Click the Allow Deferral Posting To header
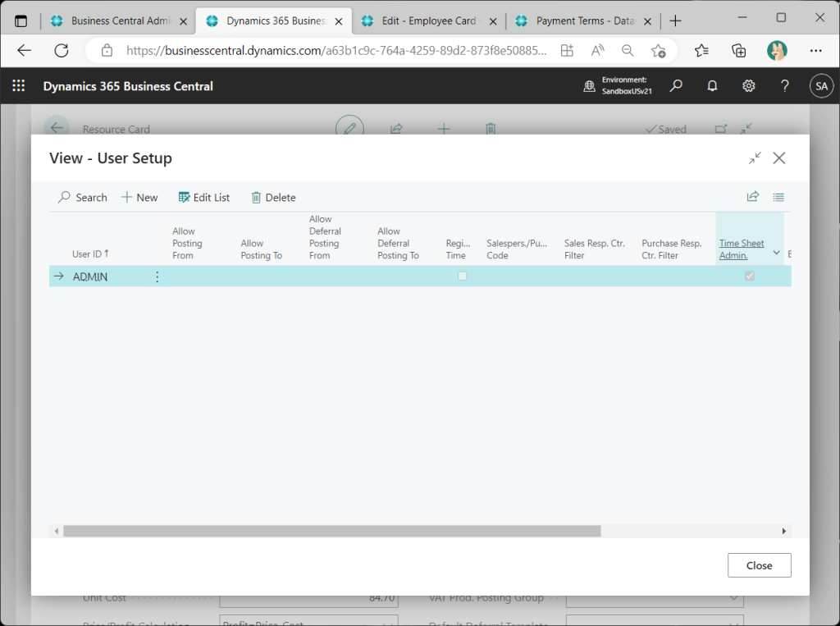The width and height of the screenshot is (840, 626). [398, 244]
